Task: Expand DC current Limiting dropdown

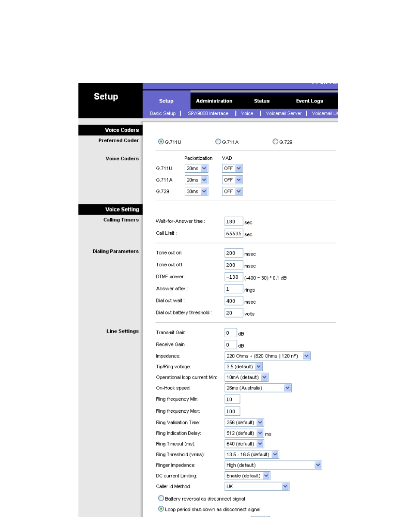Action: [247, 476]
